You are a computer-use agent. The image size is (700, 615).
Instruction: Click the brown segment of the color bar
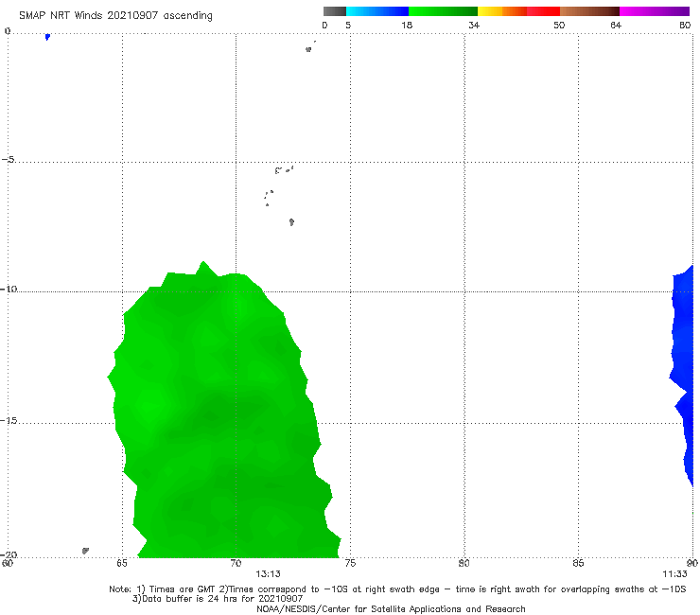point(589,11)
